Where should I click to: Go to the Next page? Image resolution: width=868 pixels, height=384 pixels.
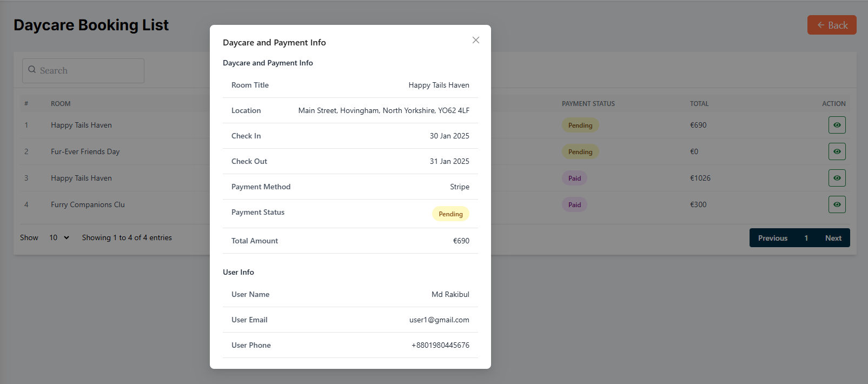click(833, 238)
